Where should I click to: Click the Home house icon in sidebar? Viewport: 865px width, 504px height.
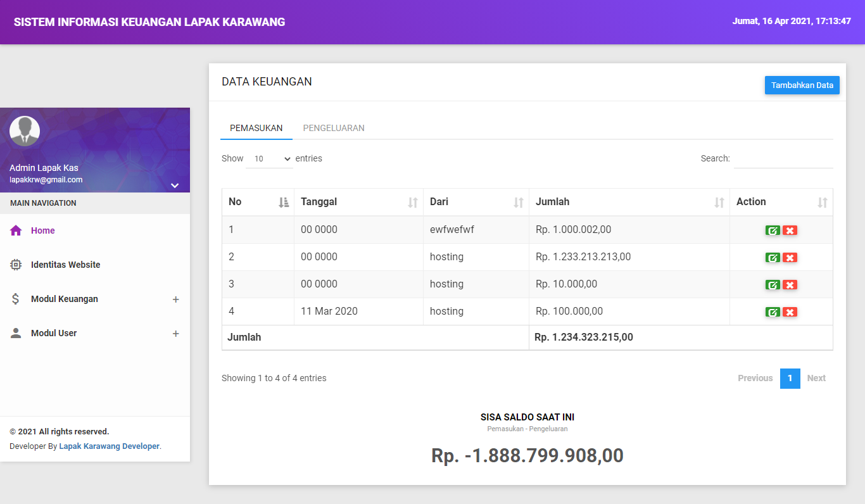pyautogui.click(x=16, y=230)
